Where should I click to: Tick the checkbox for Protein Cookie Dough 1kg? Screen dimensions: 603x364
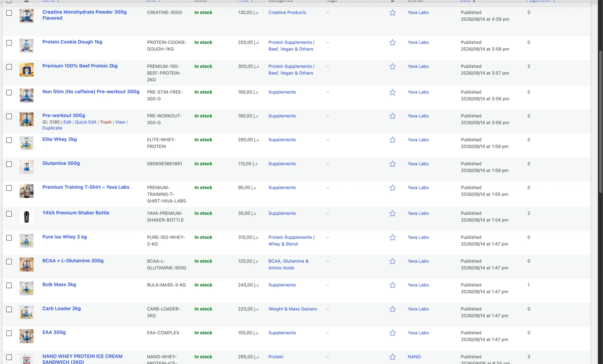tap(9, 43)
